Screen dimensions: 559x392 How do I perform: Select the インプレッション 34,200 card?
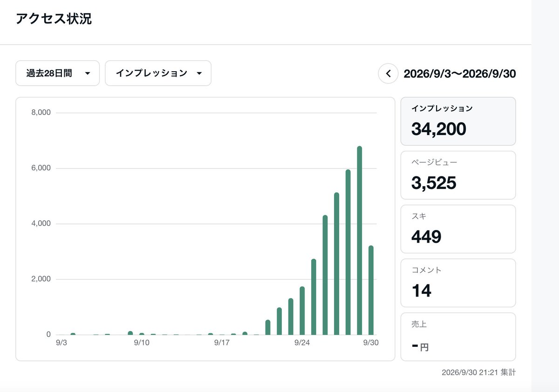click(x=458, y=122)
